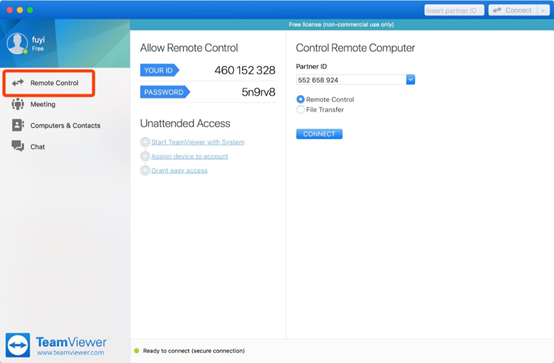The height and width of the screenshot is (363, 554).
Task: Click Start TeamViewer with System link
Action: point(198,142)
